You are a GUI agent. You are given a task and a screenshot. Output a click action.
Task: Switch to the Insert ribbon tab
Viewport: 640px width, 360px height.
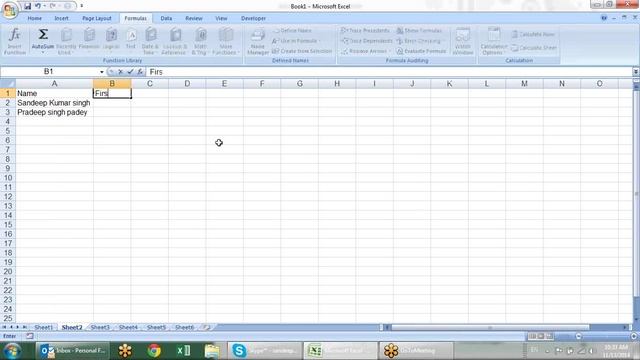pos(62,18)
